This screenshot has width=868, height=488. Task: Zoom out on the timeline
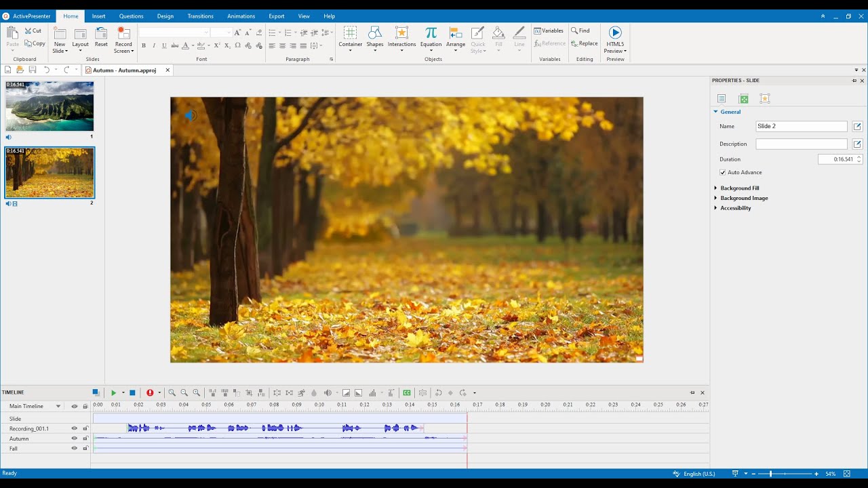point(184,392)
